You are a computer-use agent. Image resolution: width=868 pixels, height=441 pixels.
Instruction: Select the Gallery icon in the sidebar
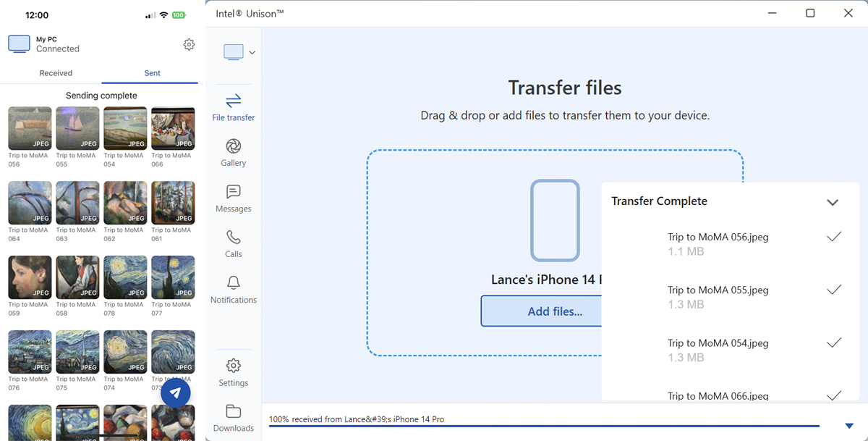(x=233, y=152)
